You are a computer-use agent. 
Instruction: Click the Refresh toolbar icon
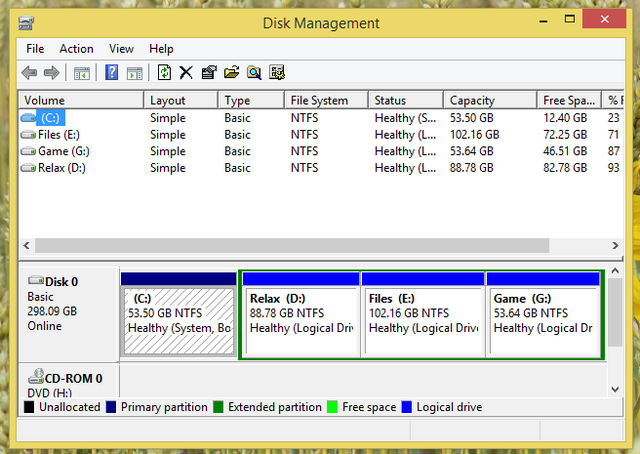tap(164, 73)
